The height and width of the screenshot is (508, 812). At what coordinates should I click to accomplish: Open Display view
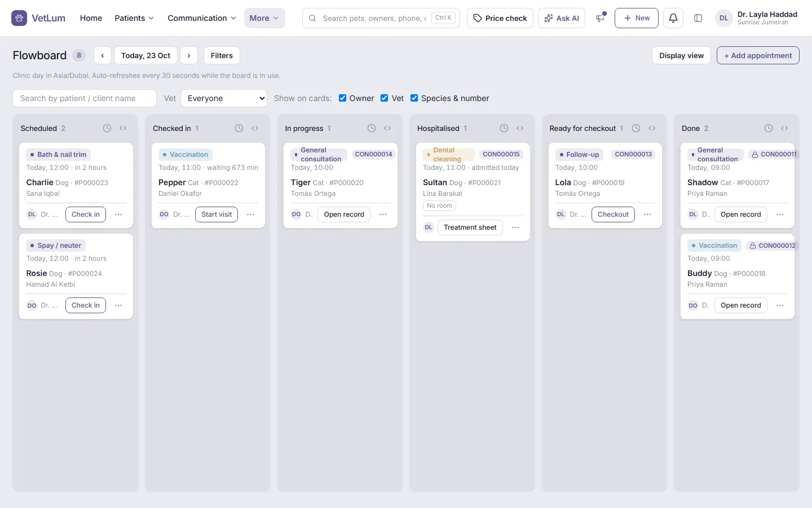tap(681, 55)
